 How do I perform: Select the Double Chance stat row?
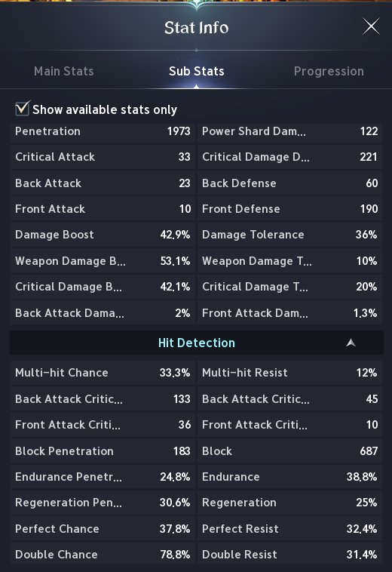(x=103, y=555)
